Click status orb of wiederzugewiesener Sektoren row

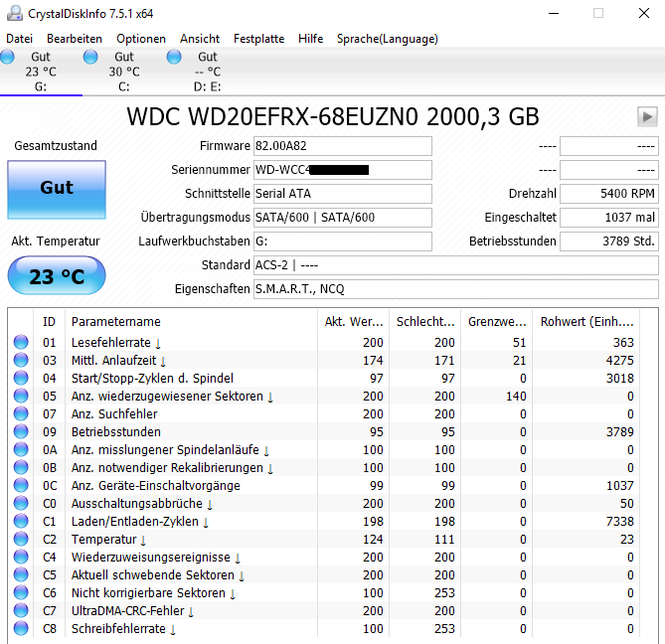tap(21, 396)
